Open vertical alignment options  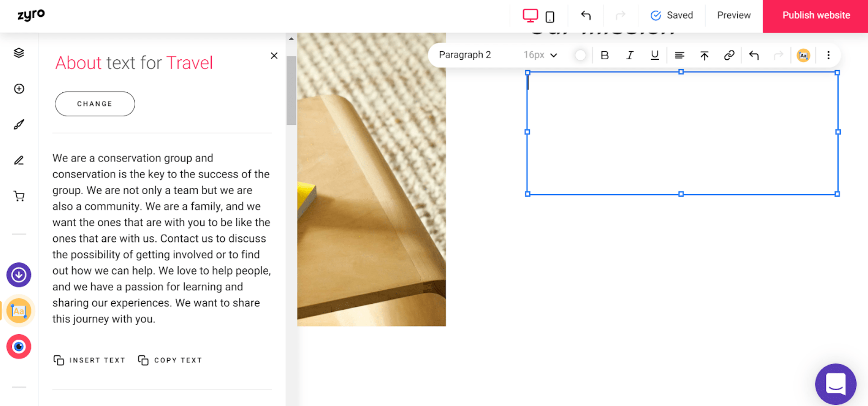(x=704, y=55)
